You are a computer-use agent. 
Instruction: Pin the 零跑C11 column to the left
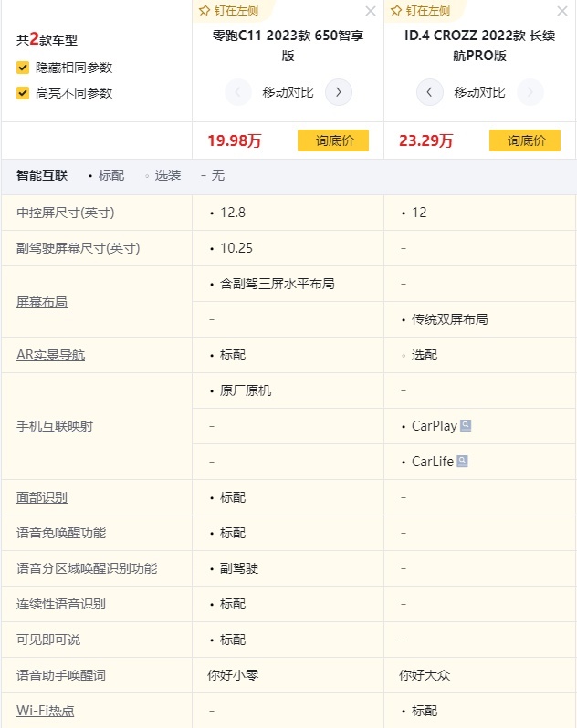[228, 11]
